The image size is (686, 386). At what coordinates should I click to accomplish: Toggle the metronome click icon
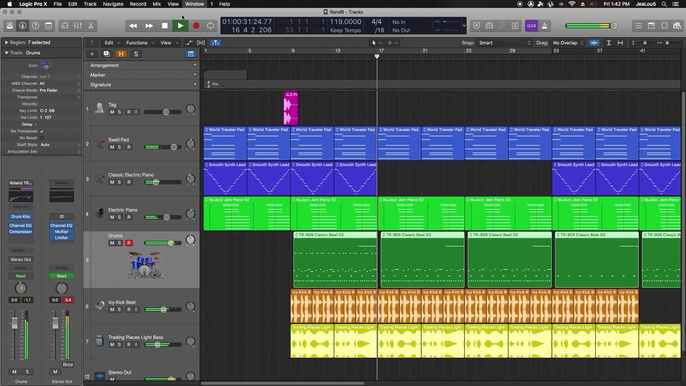click(544, 26)
